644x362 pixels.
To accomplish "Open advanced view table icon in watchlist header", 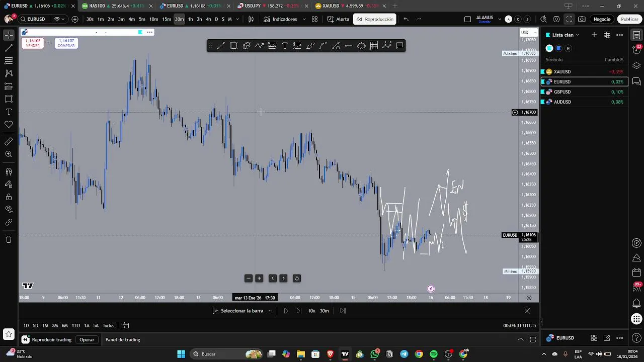I will pyautogui.click(x=607, y=35).
